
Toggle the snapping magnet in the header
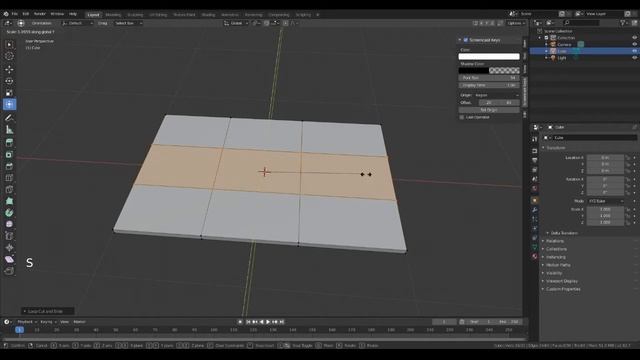tap(267, 23)
